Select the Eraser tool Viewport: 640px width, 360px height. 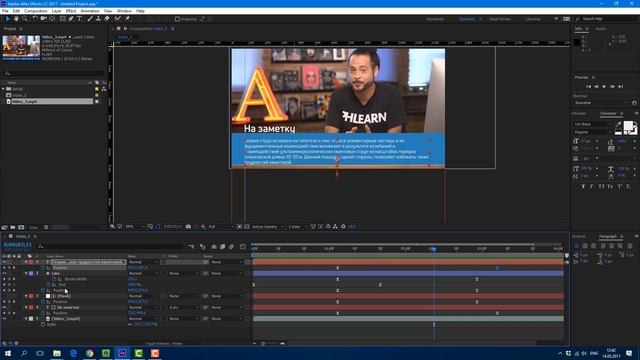107,19
